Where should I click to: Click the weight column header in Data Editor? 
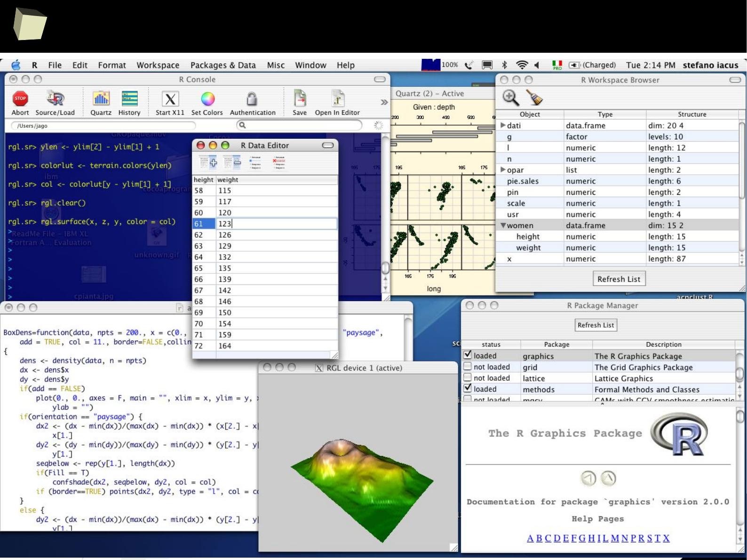tap(277, 180)
